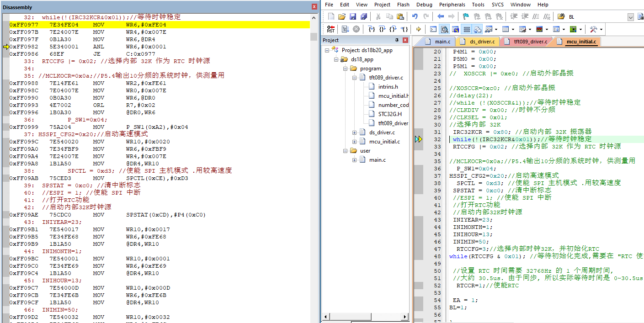Show next statement with yellow arrow
This screenshot has height=323, width=644.
pos(418,29)
